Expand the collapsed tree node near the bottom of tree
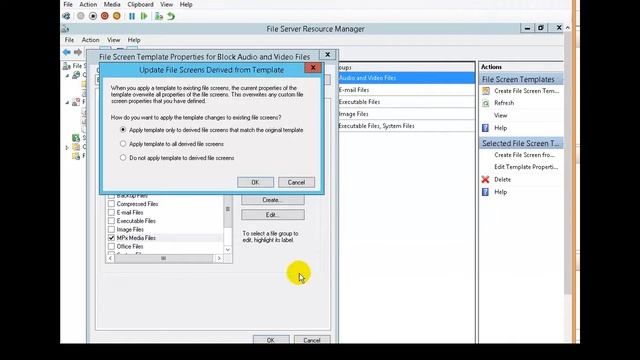This screenshot has height=360, width=640. click(x=67, y=147)
